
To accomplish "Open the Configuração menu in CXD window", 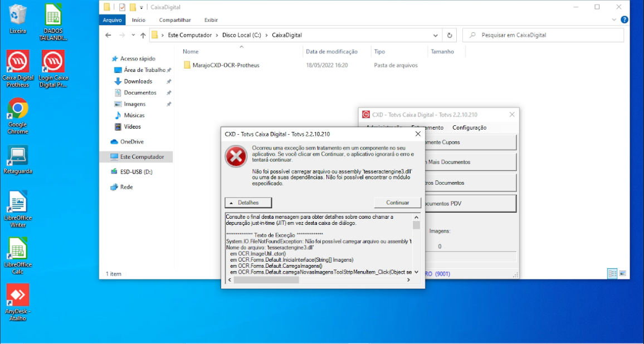I will [x=469, y=127].
